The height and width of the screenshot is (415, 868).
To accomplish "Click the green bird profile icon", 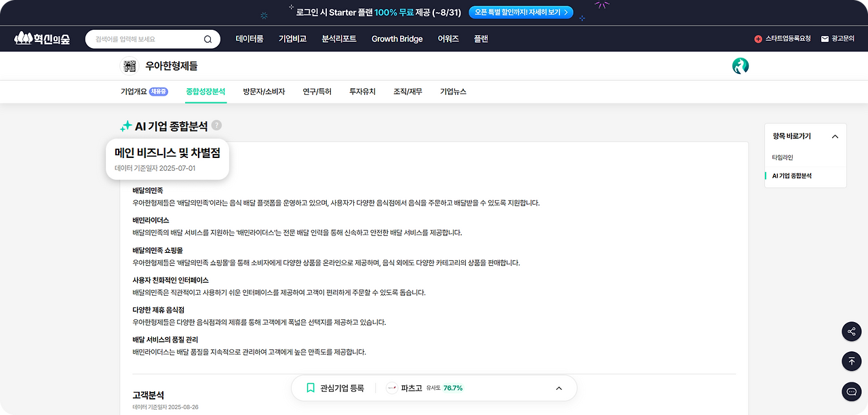I will [x=741, y=66].
